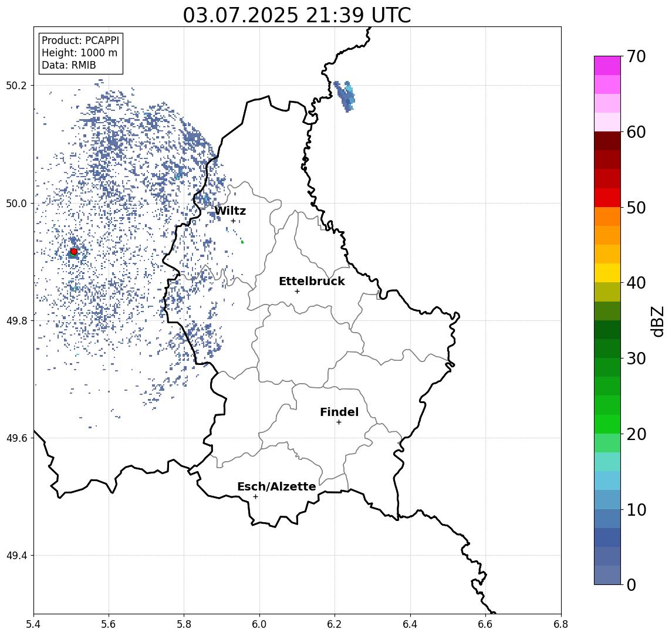Click the Wiltz label
672x636 pixels.
click(x=230, y=211)
